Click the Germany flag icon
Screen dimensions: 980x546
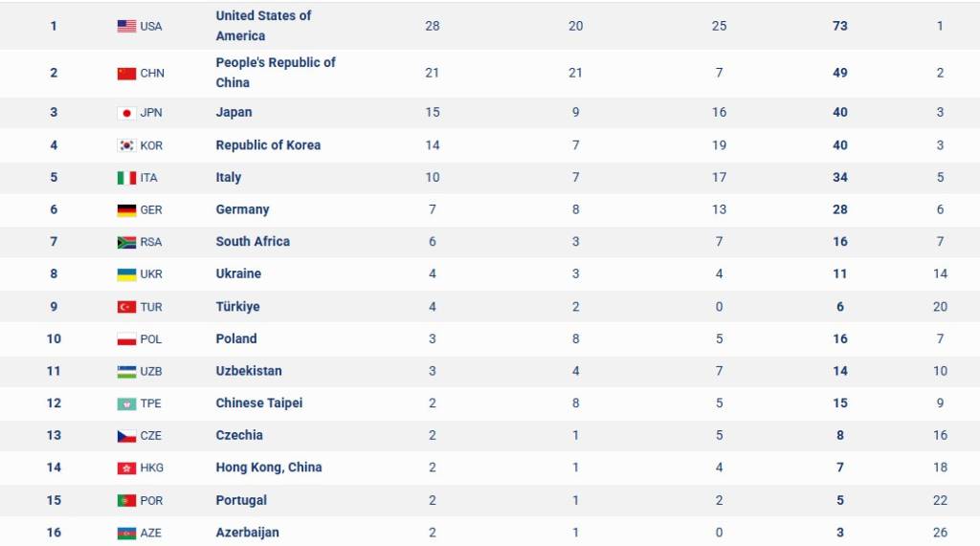point(126,210)
